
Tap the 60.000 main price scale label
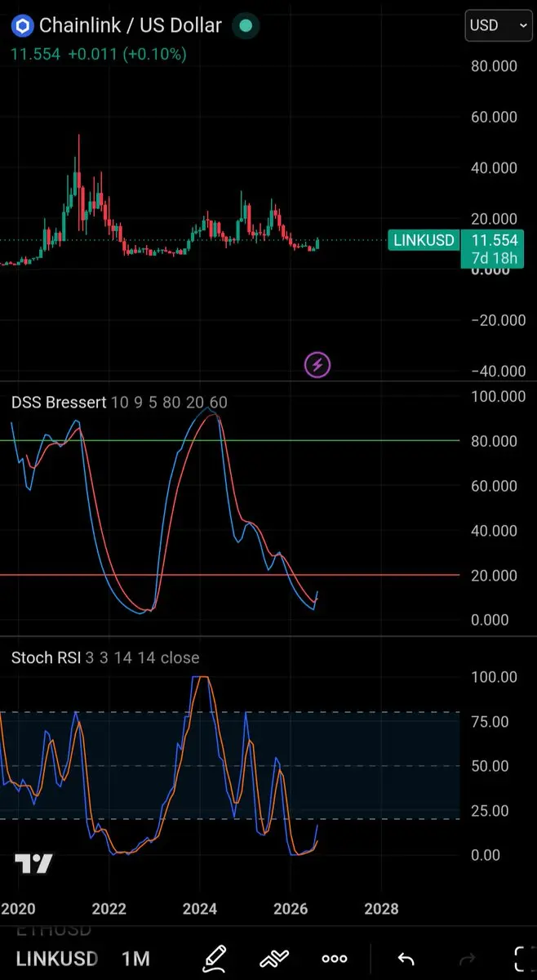(495, 117)
